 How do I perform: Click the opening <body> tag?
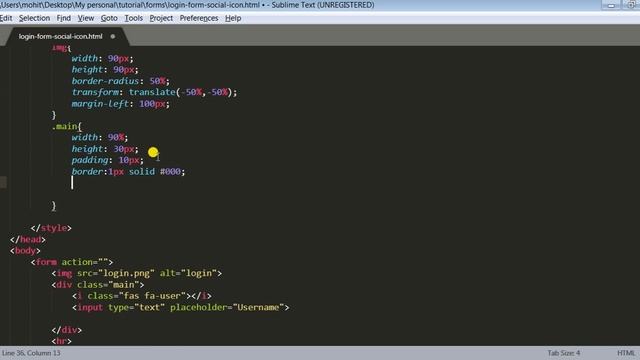(x=25, y=251)
